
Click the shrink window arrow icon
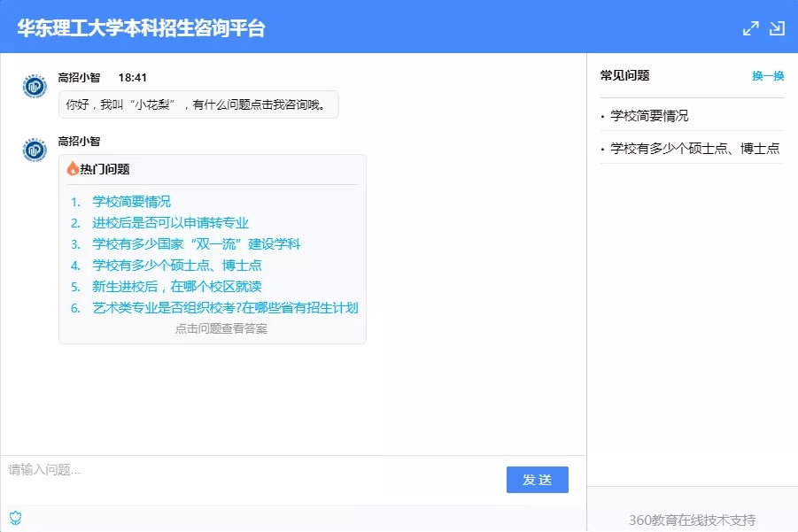tap(777, 28)
